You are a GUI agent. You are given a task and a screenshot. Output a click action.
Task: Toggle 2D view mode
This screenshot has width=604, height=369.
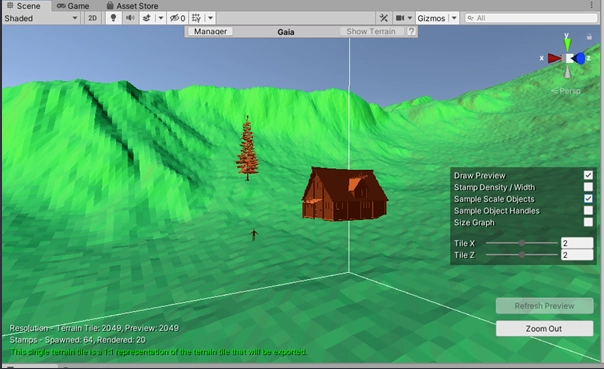pos(92,18)
